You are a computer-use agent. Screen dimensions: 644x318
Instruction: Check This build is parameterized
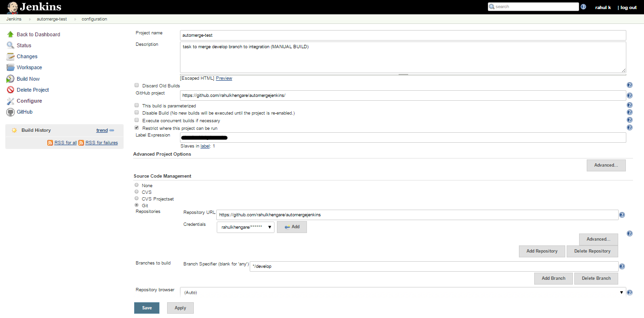click(136, 106)
